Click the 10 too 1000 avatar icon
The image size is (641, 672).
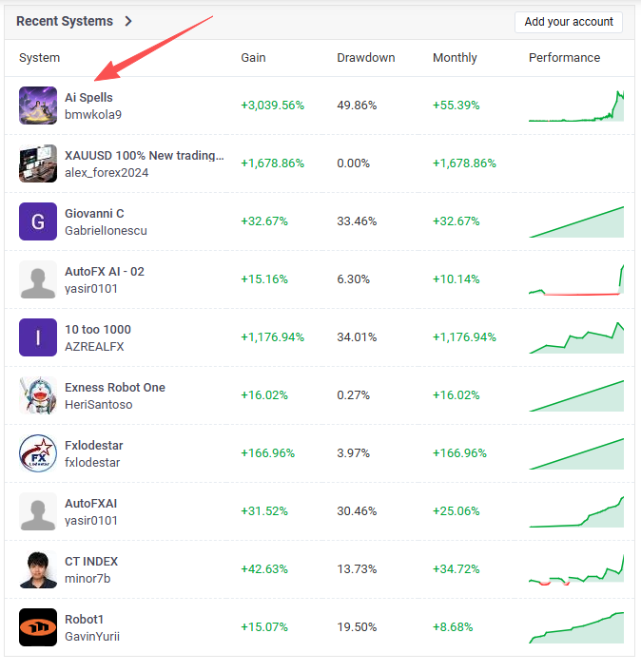[x=38, y=337]
